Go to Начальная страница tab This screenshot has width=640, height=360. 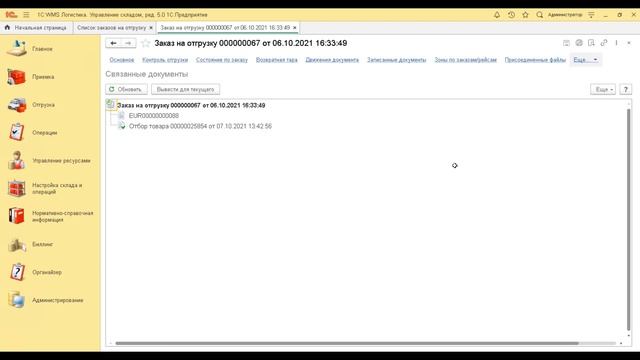click(x=36, y=28)
